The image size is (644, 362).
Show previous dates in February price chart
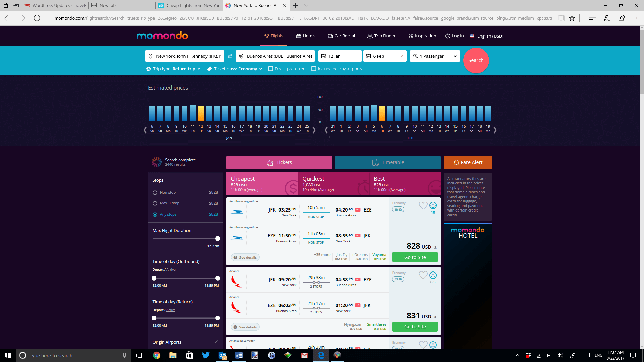pos(326,130)
